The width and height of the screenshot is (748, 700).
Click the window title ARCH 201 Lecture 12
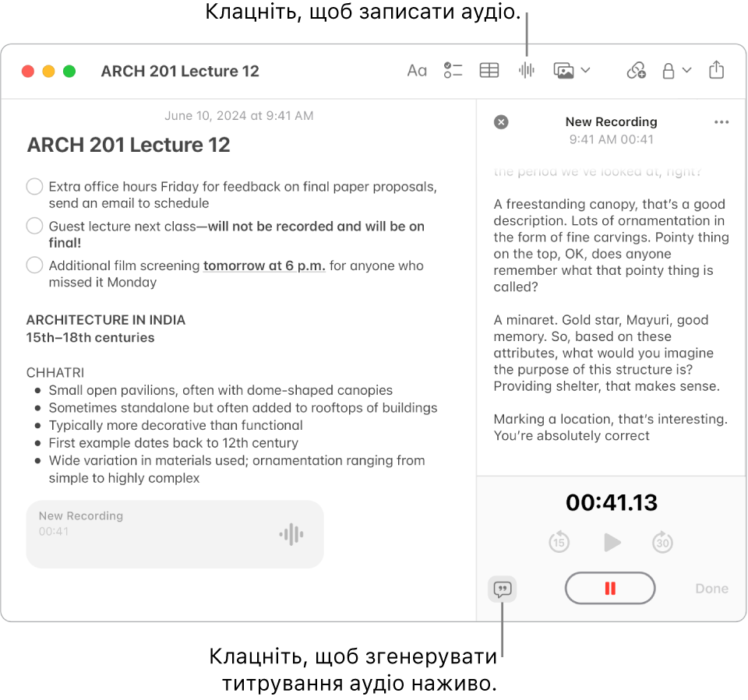click(x=180, y=71)
